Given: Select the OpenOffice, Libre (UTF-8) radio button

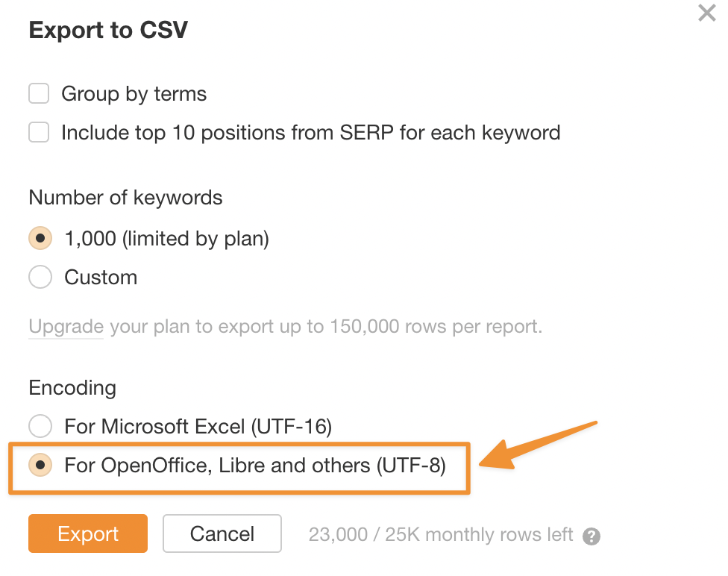Looking at the screenshot, I should point(40,465).
